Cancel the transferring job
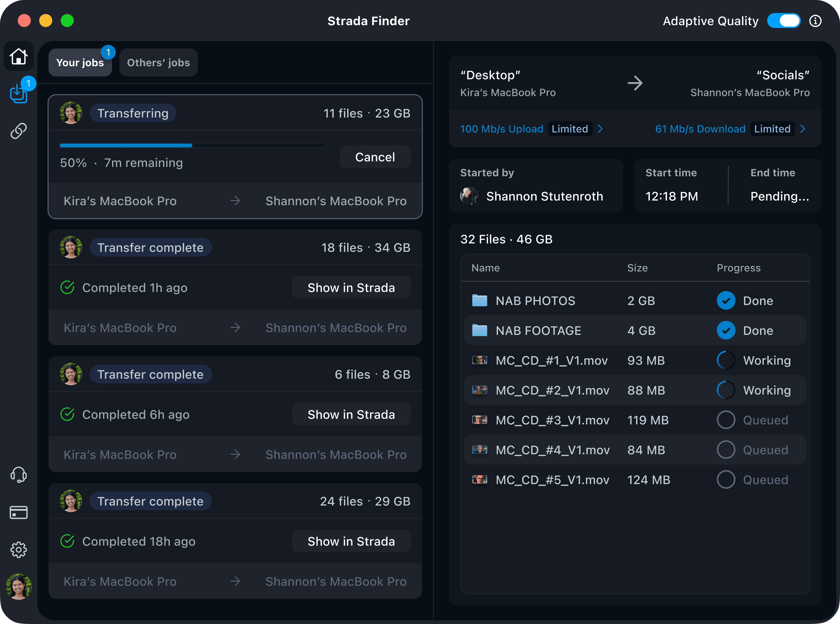The width and height of the screenshot is (840, 624). [375, 157]
